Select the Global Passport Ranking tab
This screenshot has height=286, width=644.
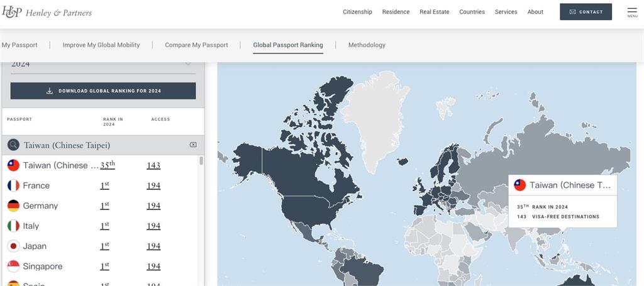(288, 45)
